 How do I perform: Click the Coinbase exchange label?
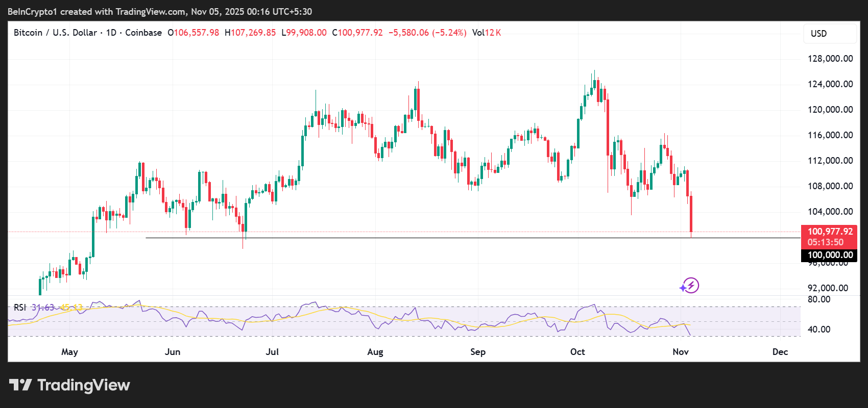coord(143,33)
